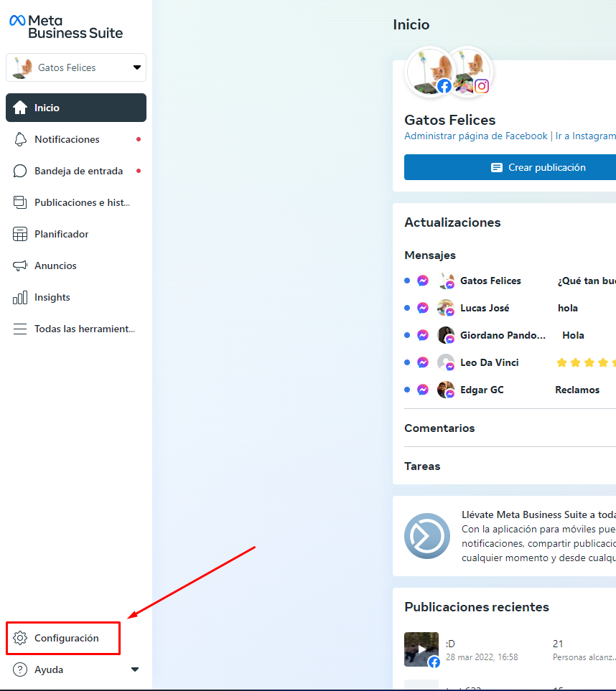Go to Inicio in the sidebar
Image resolution: width=616 pixels, height=691 pixels.
pos(76,108)
